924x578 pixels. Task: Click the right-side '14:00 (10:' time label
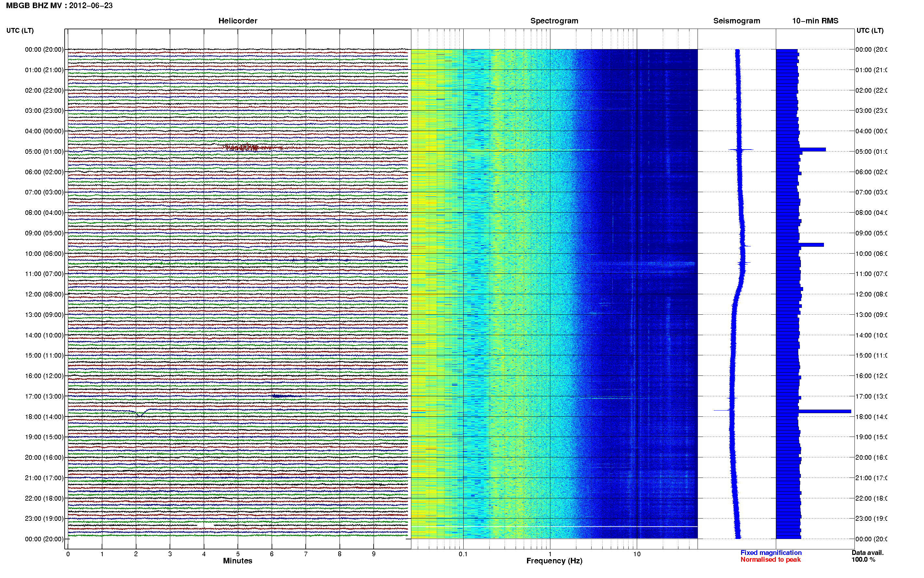click(x=871, y=335)
